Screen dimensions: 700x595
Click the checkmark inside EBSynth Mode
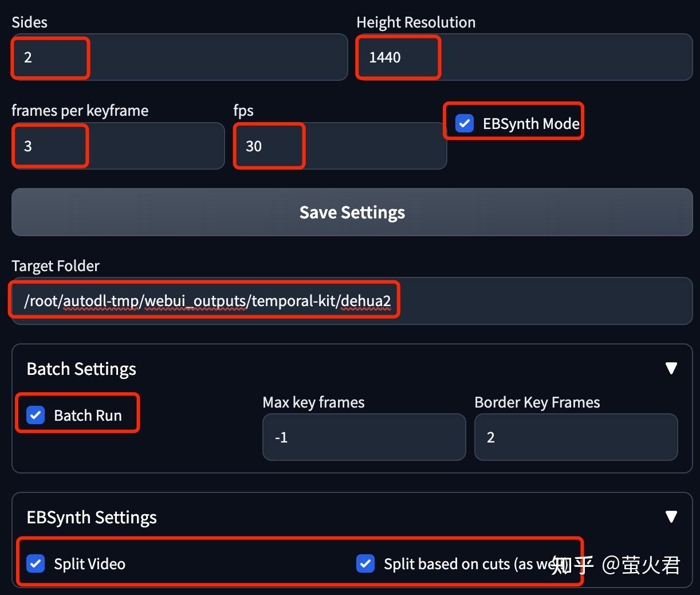pyautogui.click(x=464, y=123)
